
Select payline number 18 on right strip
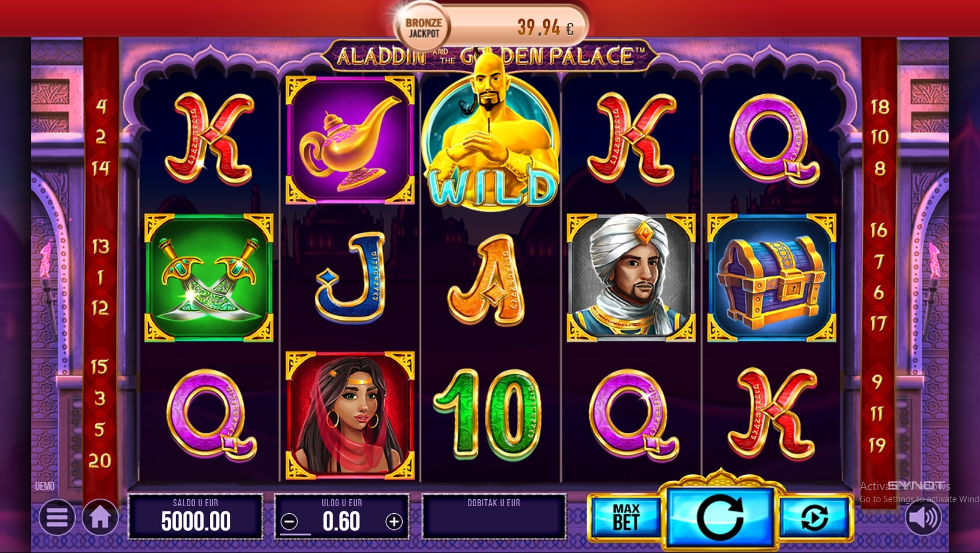coord(880,106)
